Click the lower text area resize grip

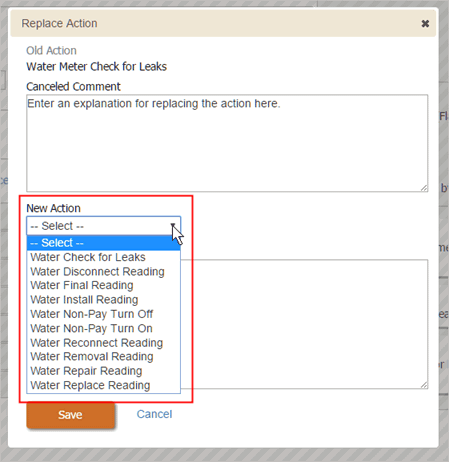click(424, 385)
